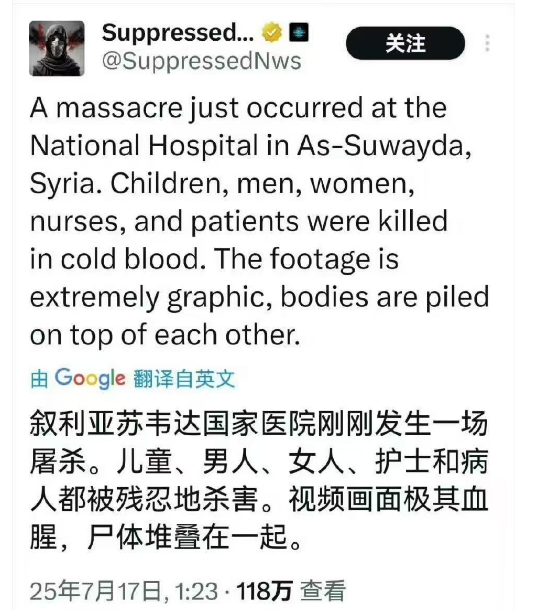The image size is (544, 610).
Task: Click the 118万 view count
Action: 264,591
